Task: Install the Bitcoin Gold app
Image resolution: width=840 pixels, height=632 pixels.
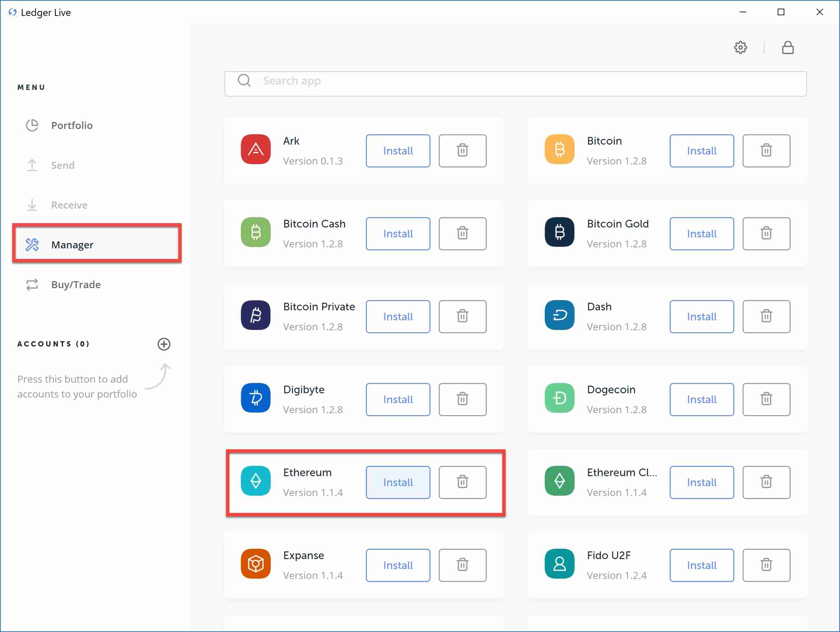Action: pos(701,233)
